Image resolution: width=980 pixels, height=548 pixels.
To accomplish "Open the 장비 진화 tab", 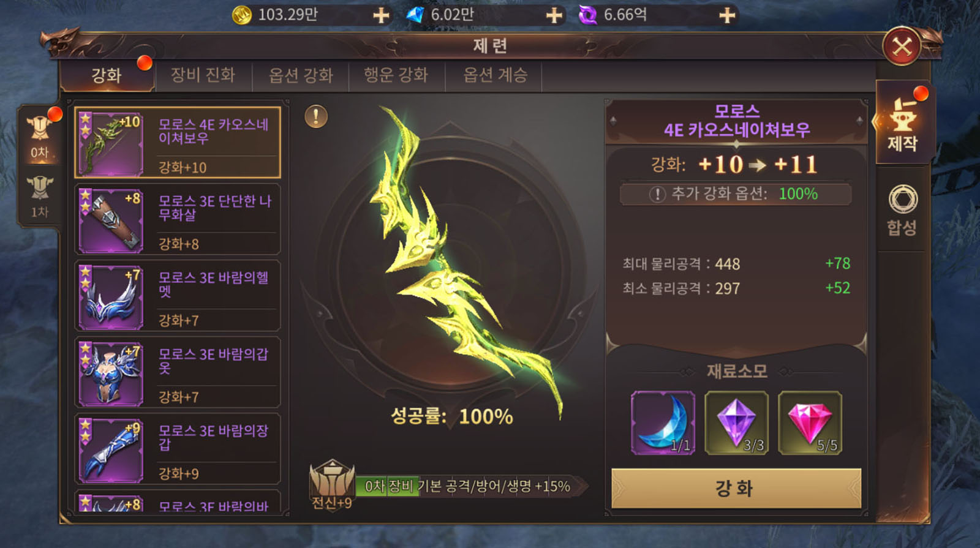I will [x=203, y=75].
